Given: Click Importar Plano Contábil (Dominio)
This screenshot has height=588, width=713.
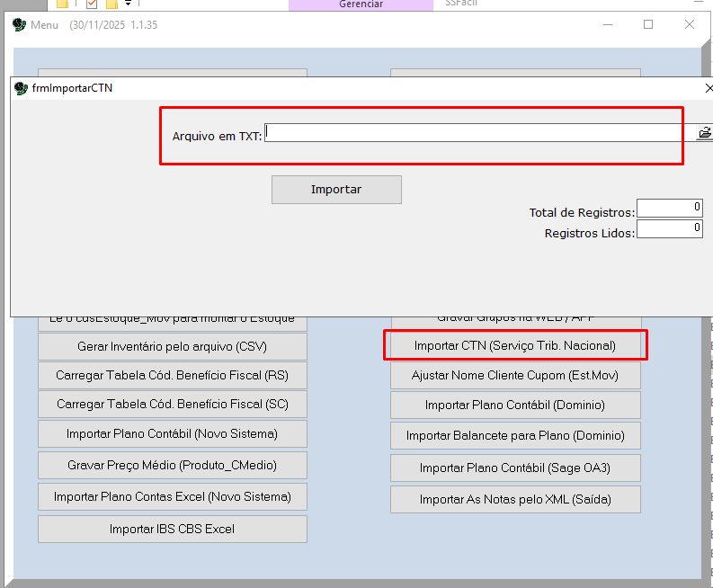Looking at the screenshot, I should (x=515, y=405).
